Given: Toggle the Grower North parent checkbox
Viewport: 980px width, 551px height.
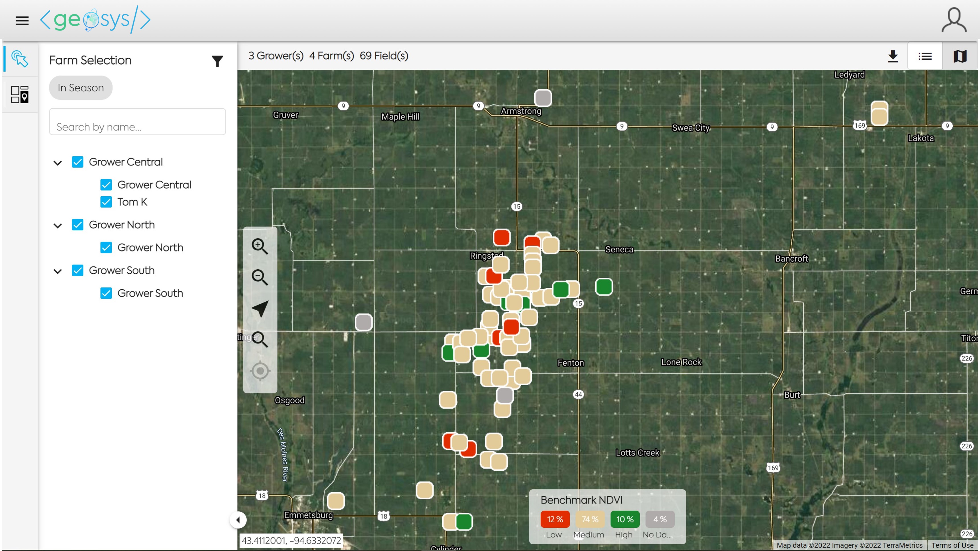Looking at the screenshot, I should (x=78, y=225).
